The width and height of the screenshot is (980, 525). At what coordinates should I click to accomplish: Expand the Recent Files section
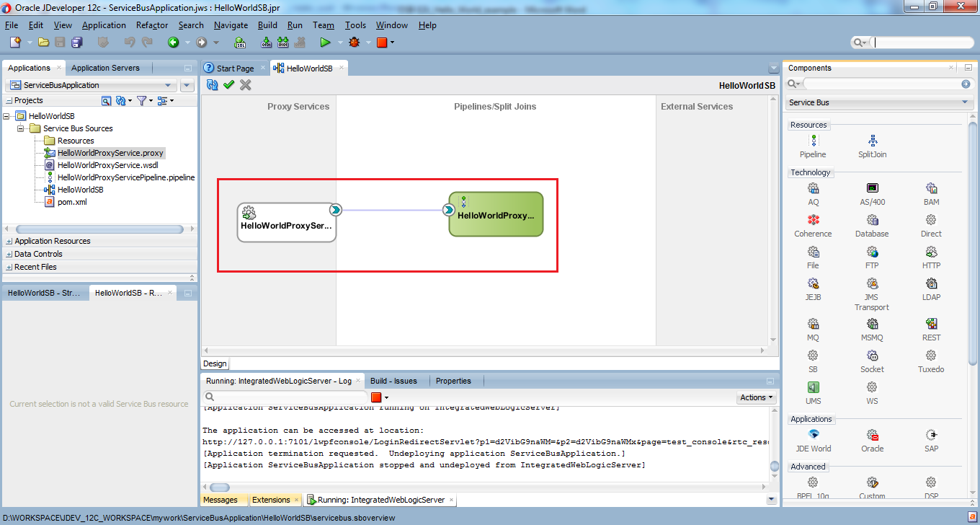pos(9,268)
